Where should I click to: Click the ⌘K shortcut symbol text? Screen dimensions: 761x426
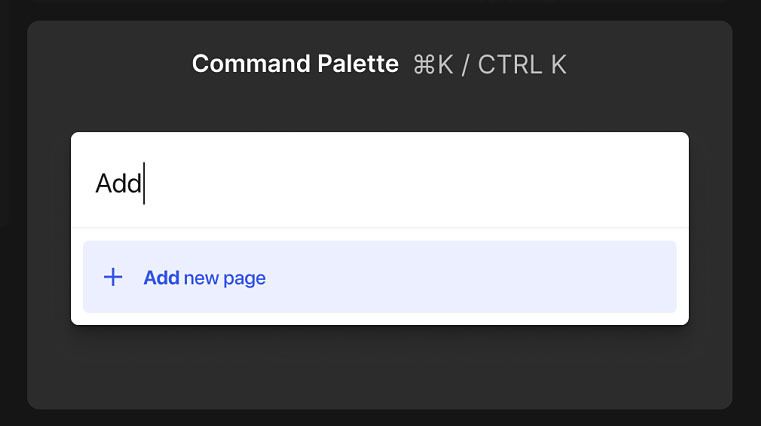[x=433, y=65]
